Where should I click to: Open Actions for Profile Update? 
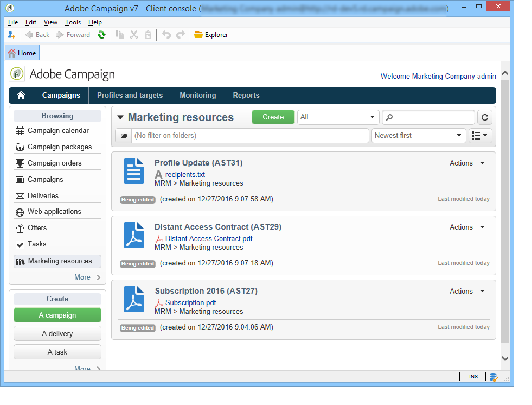click(467, 163)
